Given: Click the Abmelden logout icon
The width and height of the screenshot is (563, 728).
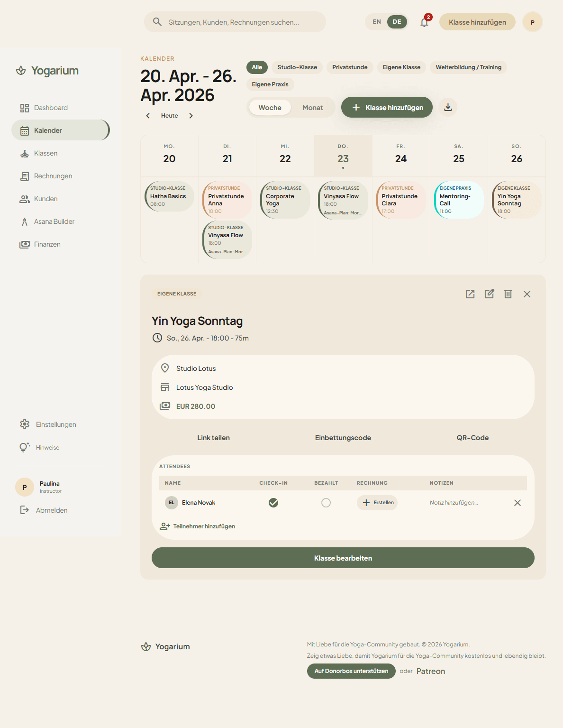Looking at the screenshot, I should coord(24,510).
